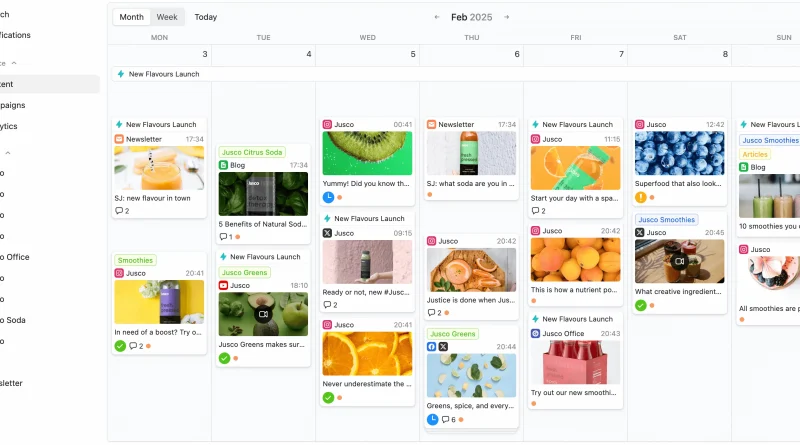The width and height of the screenshot is (800, 445).
Task: Open the blueberries post thumbnail on Saturday
Action: coord(680,160)
